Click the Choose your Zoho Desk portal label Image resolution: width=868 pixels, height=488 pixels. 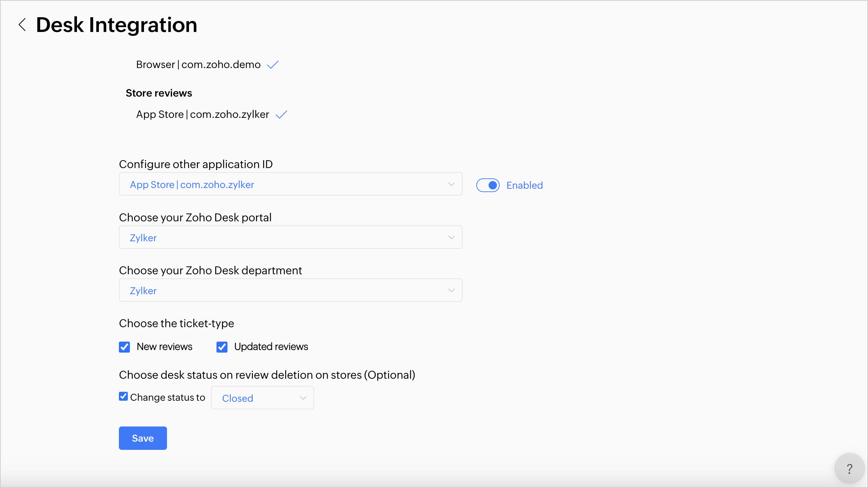195,218
